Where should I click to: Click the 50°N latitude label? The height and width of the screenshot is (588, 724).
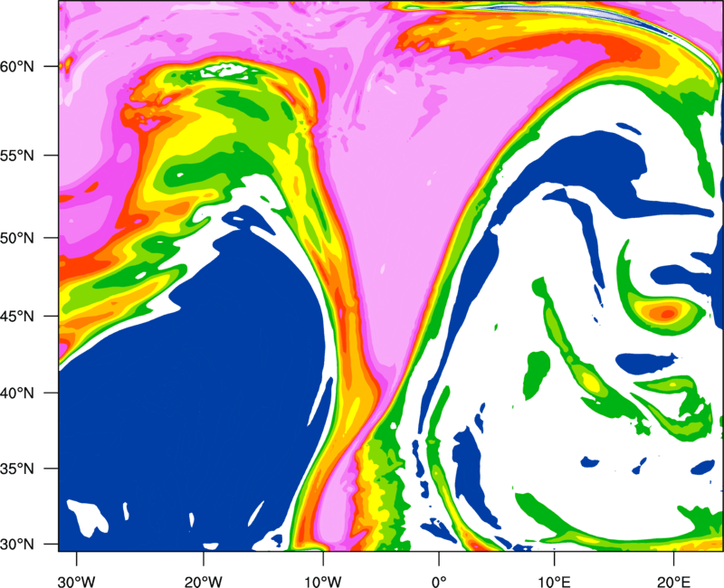(17, 238)
